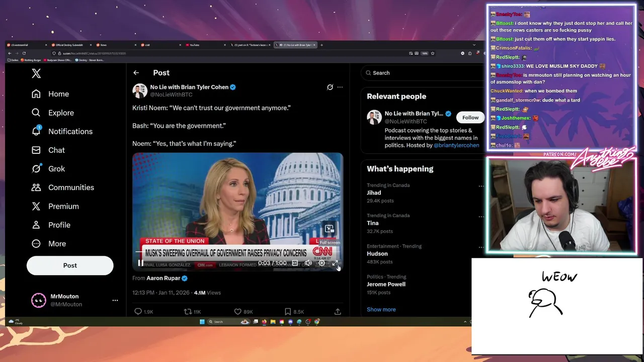Click the blue-less white Post button
This screenshot has width=644, height=362.
pos(70,265)
